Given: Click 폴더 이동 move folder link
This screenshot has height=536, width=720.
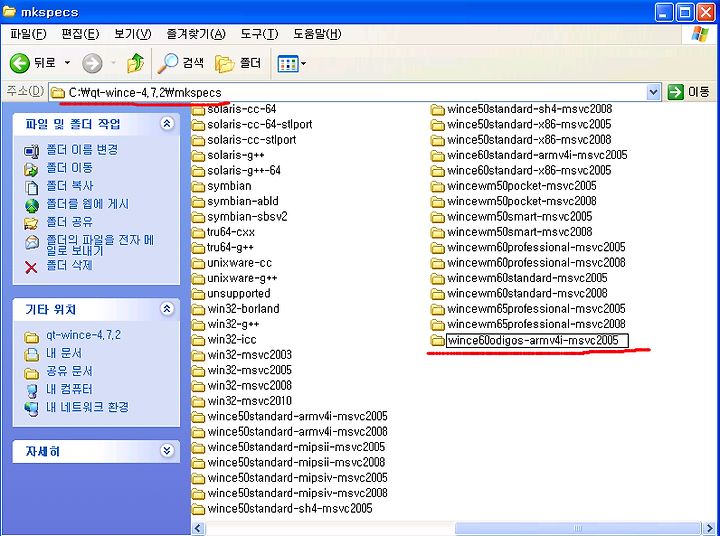Looking at the screenshot, I should 69,168.
